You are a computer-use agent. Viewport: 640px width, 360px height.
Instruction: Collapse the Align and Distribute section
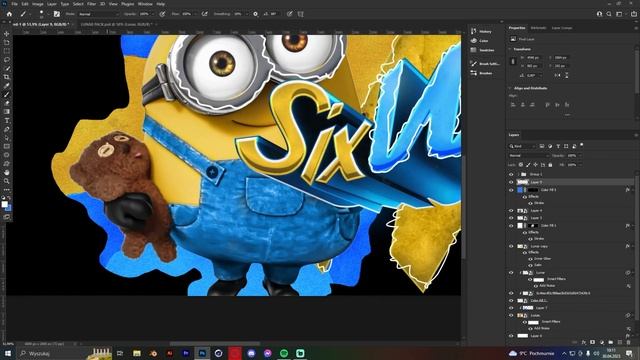pyautogui.click(x=510, y=88)
